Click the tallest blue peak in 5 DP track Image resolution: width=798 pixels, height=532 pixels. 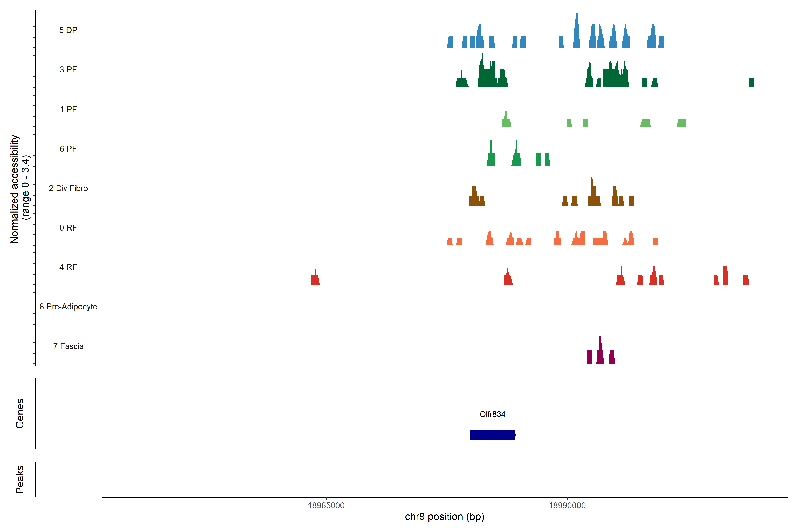tap(577, 34)
